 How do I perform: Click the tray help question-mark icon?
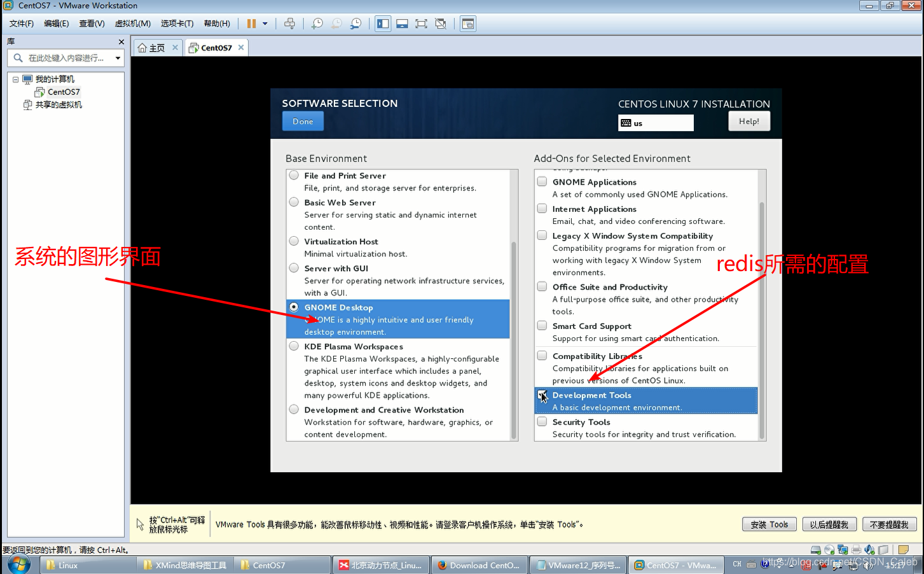[x=765, y=564]
